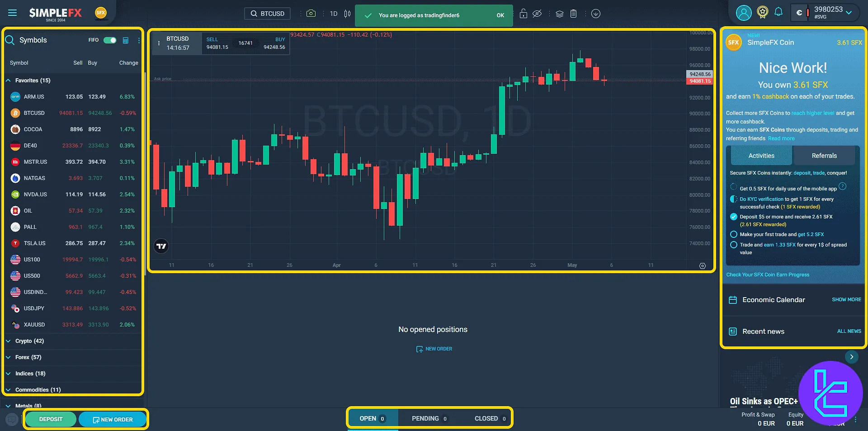Click the trash can delete icon
The width and height of the screenshot is (868, 431).
573,14
